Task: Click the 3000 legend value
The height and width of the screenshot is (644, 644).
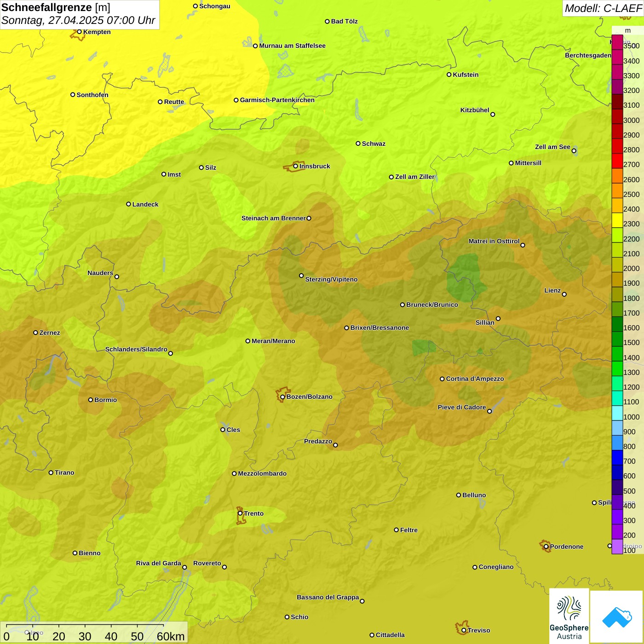Action: (631, 120)
